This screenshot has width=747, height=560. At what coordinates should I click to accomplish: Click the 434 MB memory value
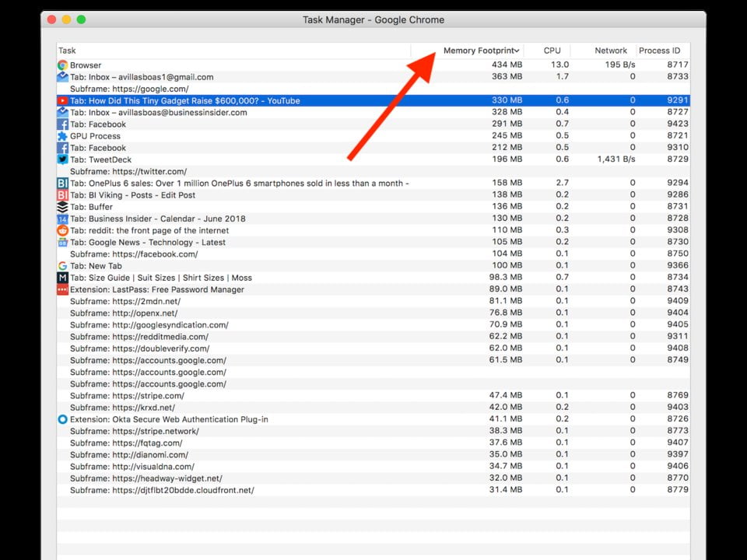click(507, 65)
